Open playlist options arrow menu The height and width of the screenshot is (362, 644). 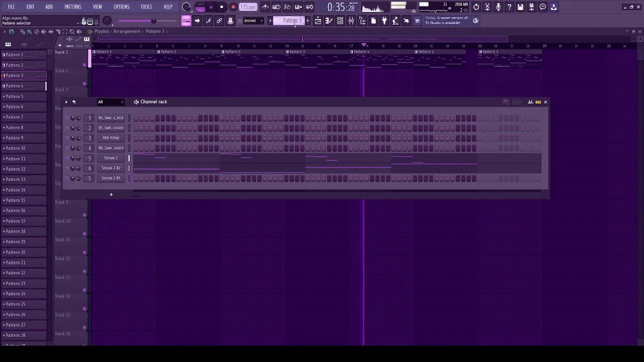(5, 32)
